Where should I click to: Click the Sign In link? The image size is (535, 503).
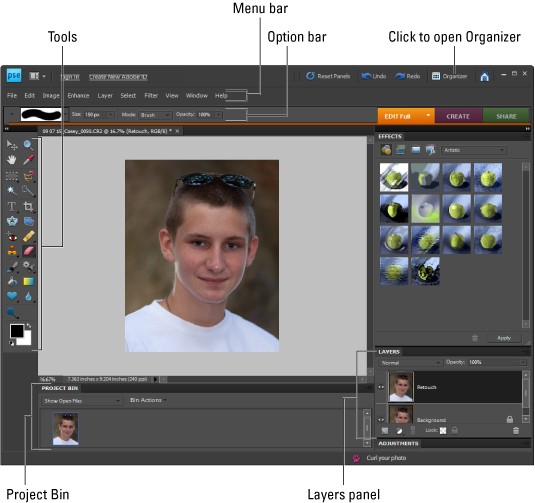click(x=70, y=77)
